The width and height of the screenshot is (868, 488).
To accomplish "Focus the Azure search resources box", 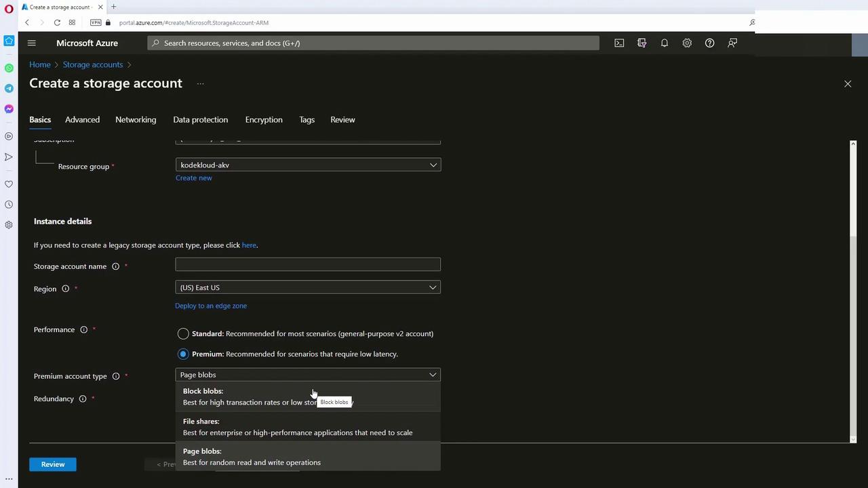I will click(x=373, y=43).
